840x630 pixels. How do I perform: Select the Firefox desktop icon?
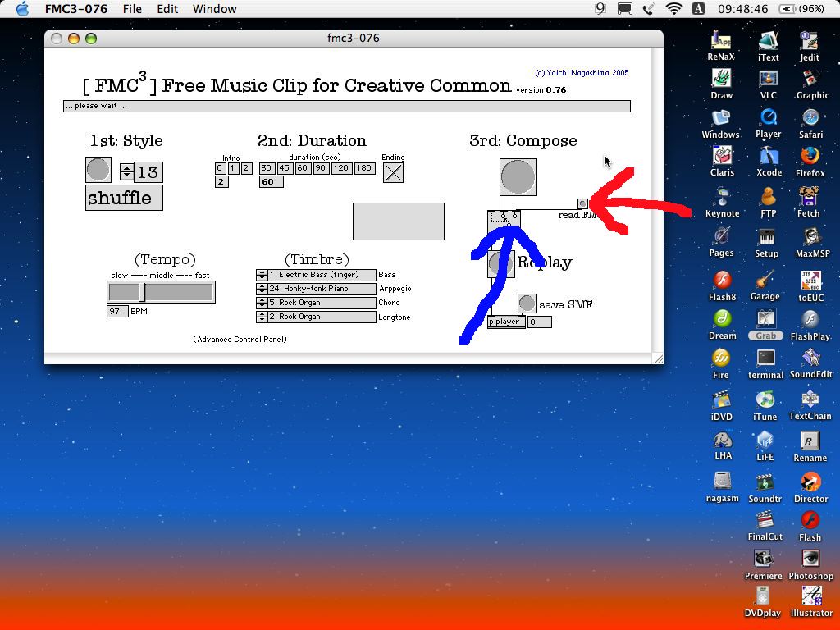810,162
